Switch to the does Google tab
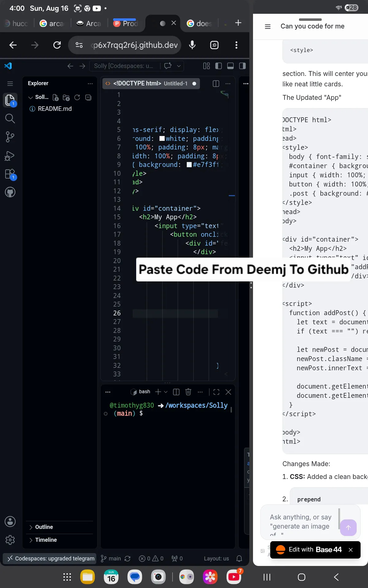Viewport: 368px width, 588px height. (200, 23)
